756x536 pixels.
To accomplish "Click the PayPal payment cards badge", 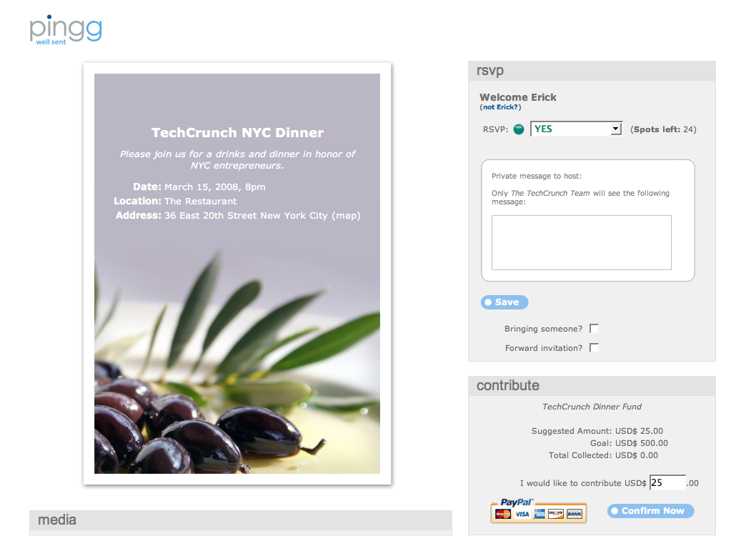I will click(539, 511).
